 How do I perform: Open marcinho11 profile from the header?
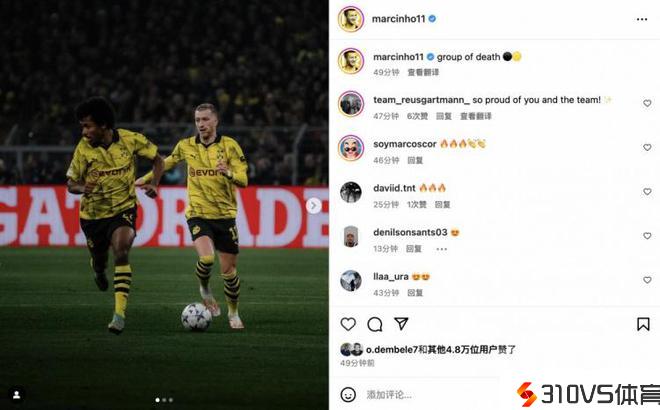point(399,19)
